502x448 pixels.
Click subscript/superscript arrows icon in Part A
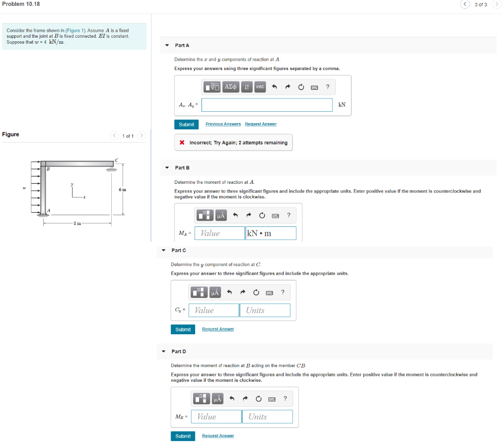(x=247, y=87)
